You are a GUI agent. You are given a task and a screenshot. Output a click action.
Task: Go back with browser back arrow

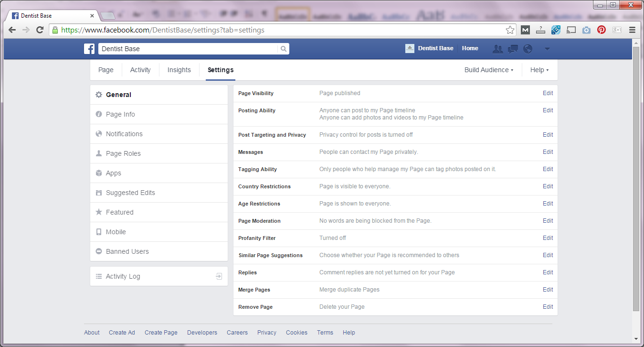coord(12,30)
